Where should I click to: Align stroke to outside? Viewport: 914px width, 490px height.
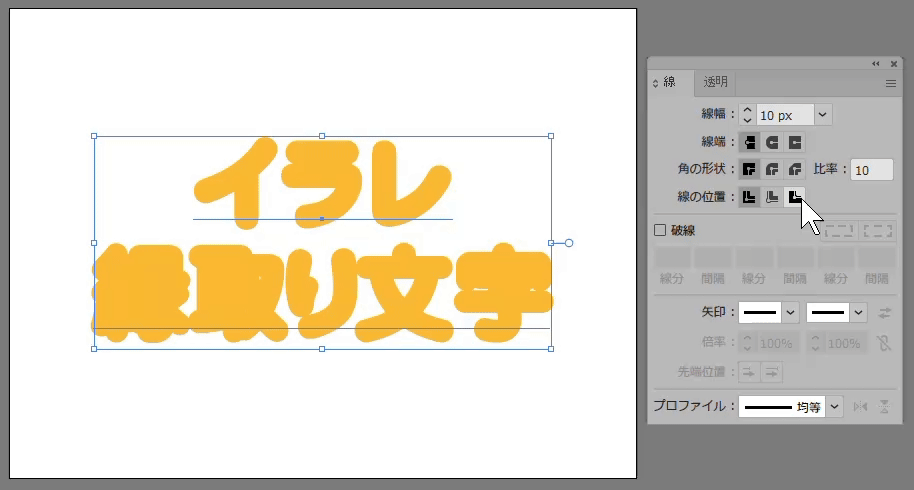click(x=795, y=197)
